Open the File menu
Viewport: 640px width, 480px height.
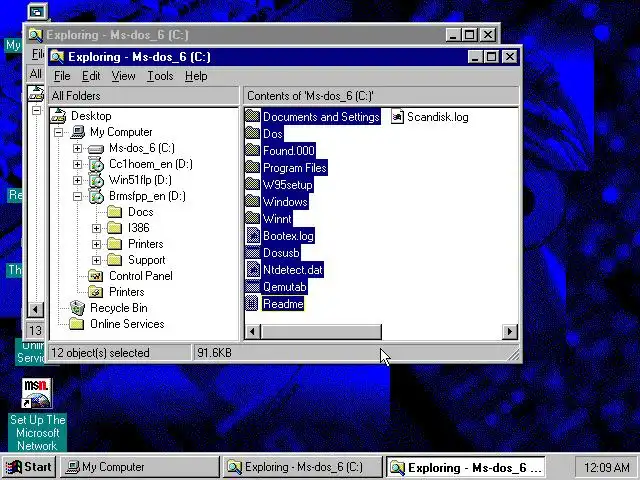pos(62,76)
